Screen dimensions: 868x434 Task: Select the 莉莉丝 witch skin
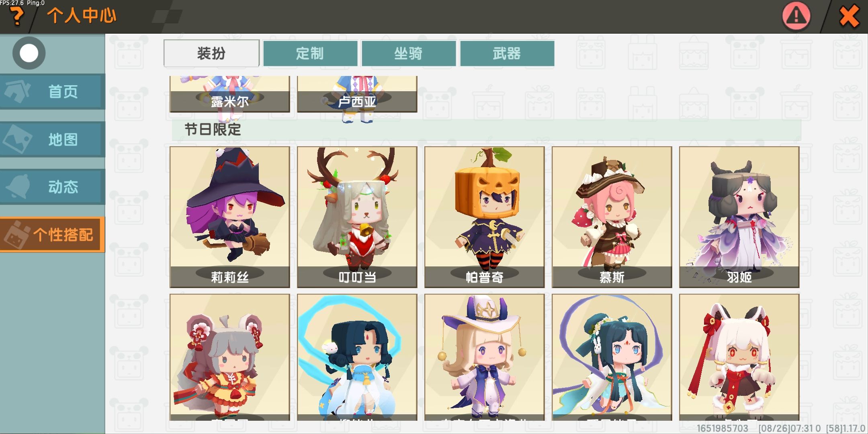[230, 217]
